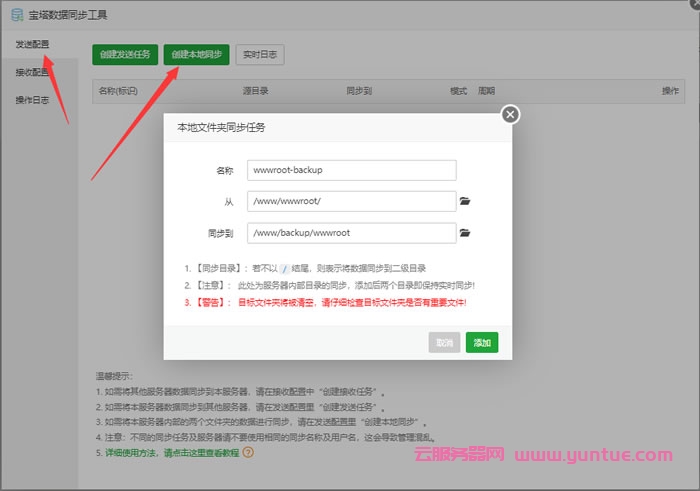Image resolution: width=700 pixels, height=491 pixels.
Task: Confirm the sync task with 添加
Action: [482, 342]
